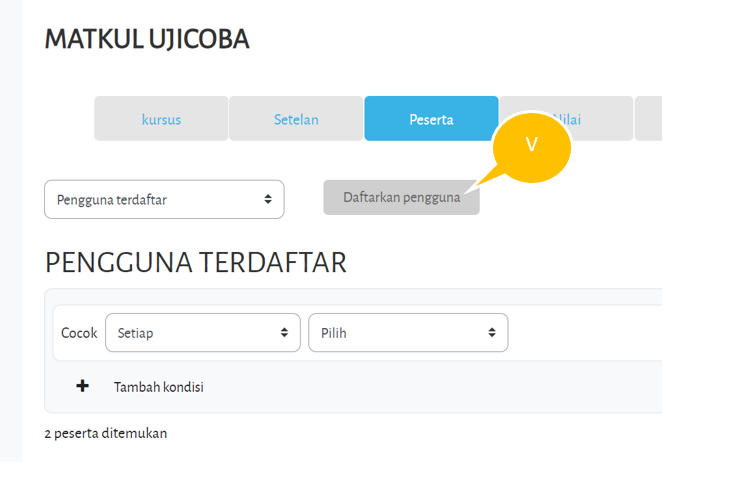Viewport: 730px width, 484px height.
Task: Click the arrow icon on the Setiap selector
Action: coord(284,333)
